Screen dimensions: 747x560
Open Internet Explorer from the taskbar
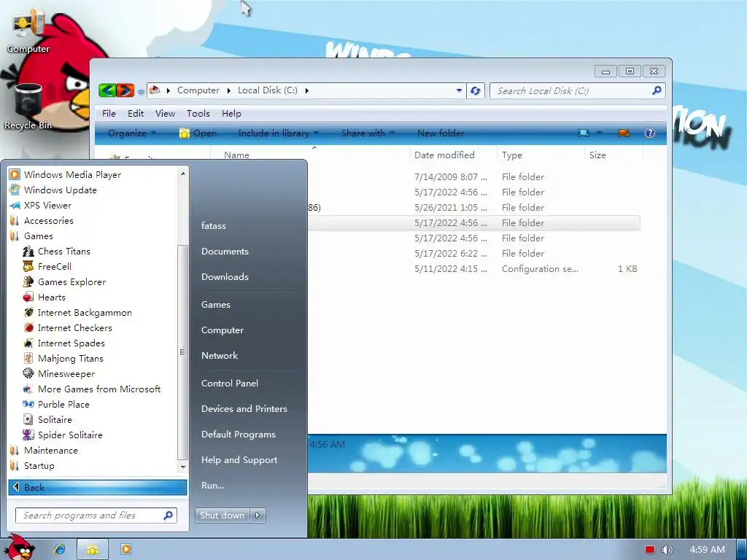tap(60, 550)
